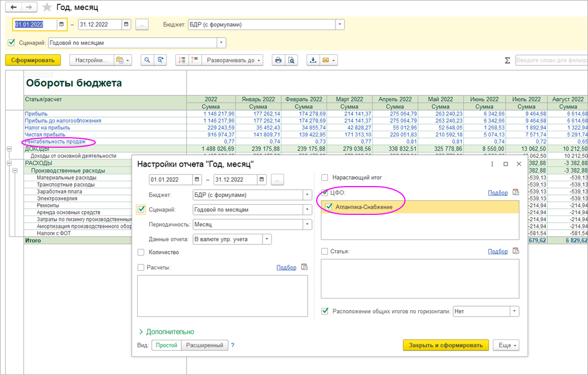Open calendar picker for the 31.12.2022 dialog date

(261, 180)
